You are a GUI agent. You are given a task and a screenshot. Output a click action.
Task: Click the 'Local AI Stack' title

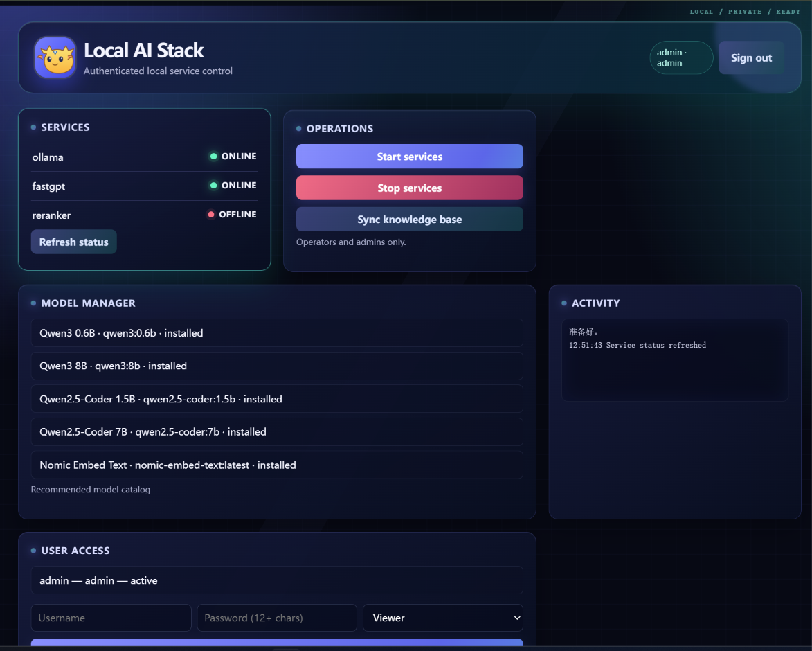[x=143, y=51]
